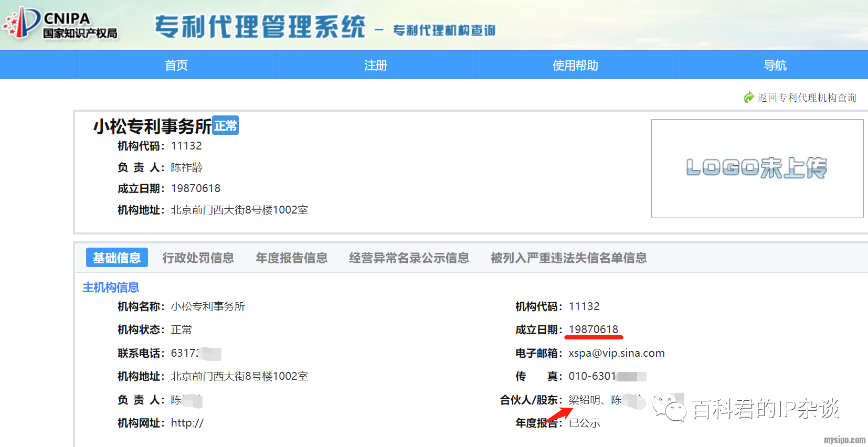Click the 专利代理管理系统 site title
The height and width of the screenshot is (447, 868).
(260, 27)
